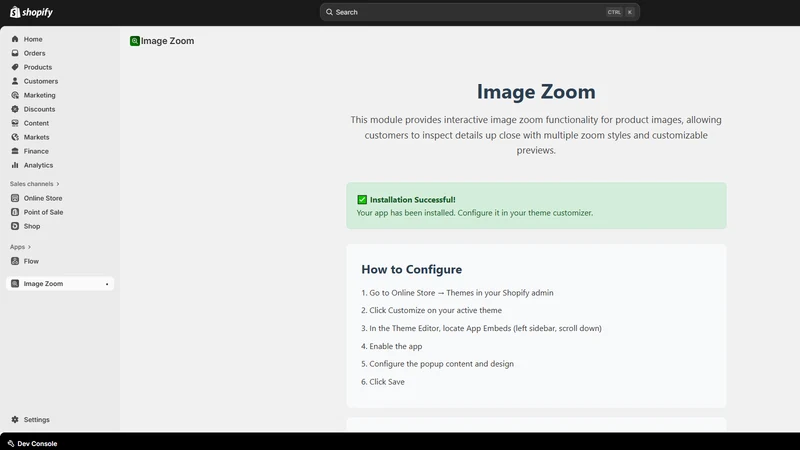Click the Content icon in sidebar
800x450 pixels.
[15, 123]
